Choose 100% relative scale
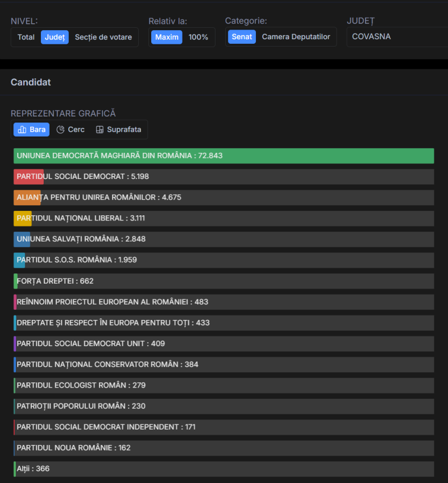The image size is (448, 483). click(198, 38)
